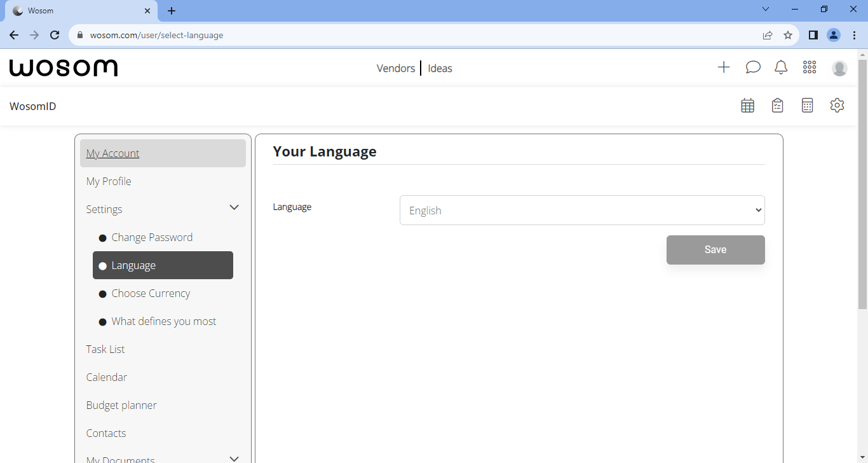Collapse the Settings section chevron
Viewport: 868px width, 463px height.
pyautogui.click(x=234, y=207)
